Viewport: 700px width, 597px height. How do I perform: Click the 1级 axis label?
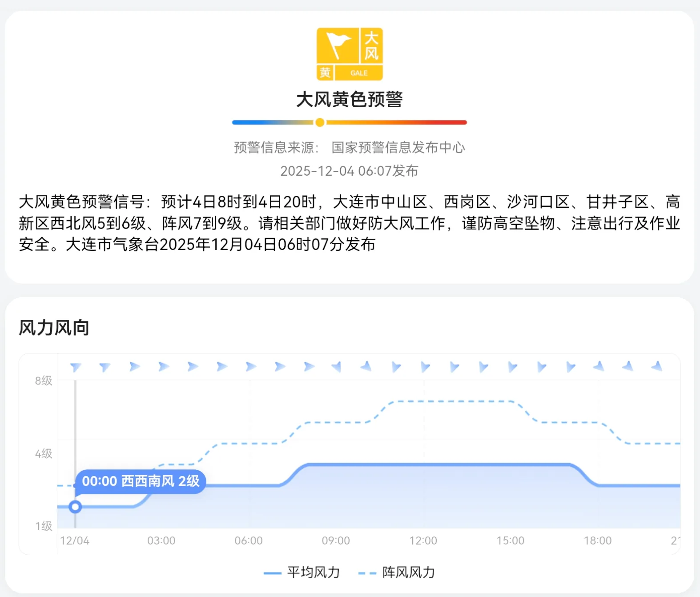click(44, 526)
